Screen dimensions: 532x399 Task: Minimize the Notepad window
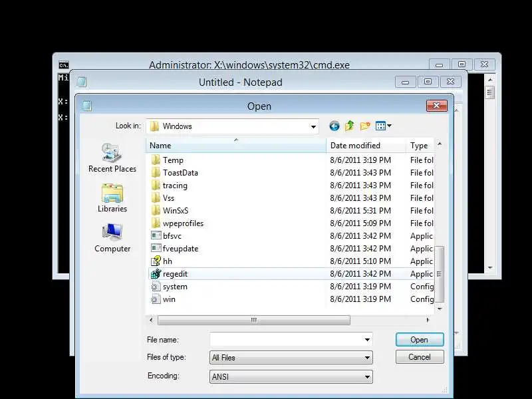[406, 82]
